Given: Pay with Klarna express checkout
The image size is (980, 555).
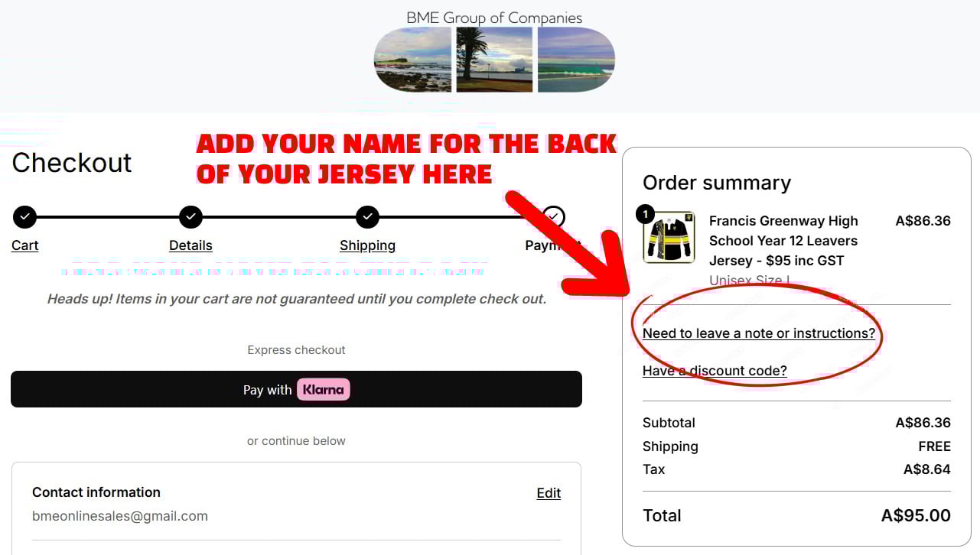Looking at the screenshot, I should pyautogui.click(x=296, y=389).
